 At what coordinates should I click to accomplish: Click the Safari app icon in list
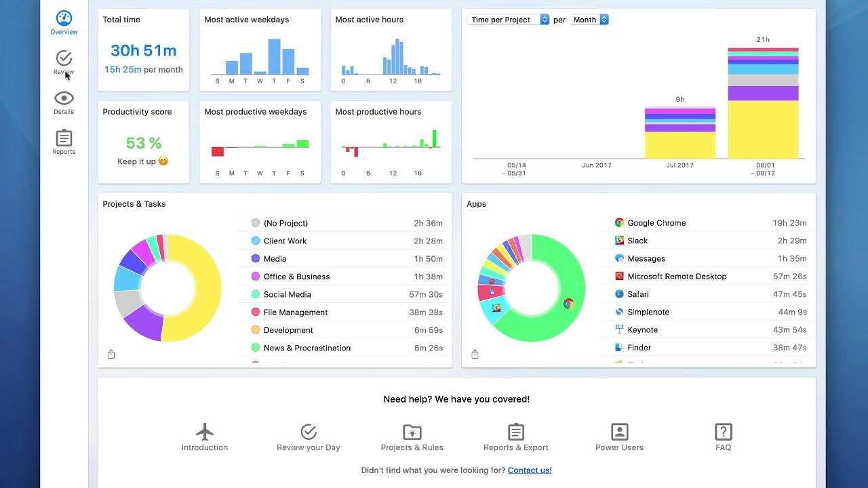click(619, 294)
